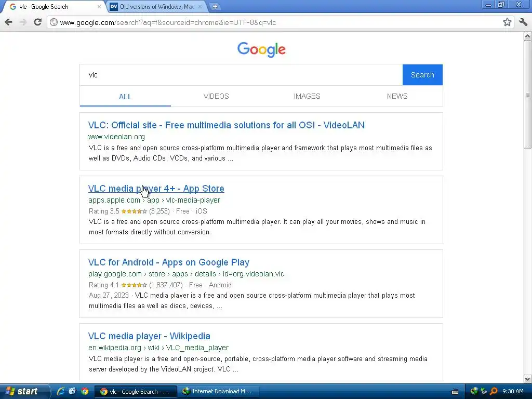Activate vlc Google Search taskbar button

[x=136, y=392]
